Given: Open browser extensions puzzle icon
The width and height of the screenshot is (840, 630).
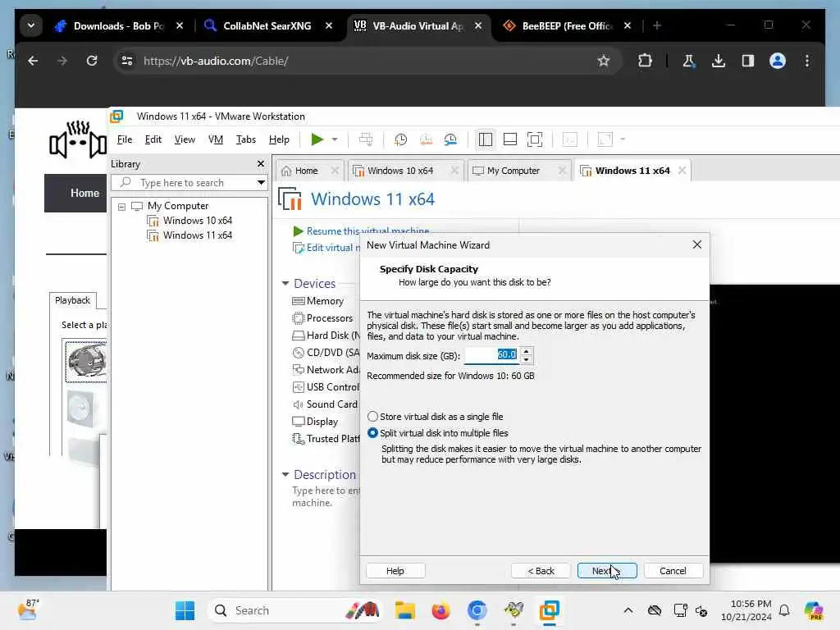Looking at the screenshot, I should (645, 61).
